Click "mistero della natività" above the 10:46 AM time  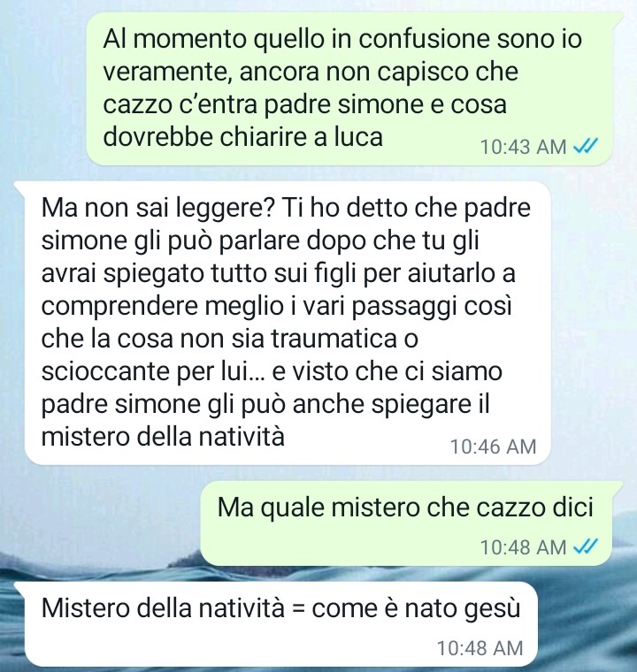[x=163, y=437]
